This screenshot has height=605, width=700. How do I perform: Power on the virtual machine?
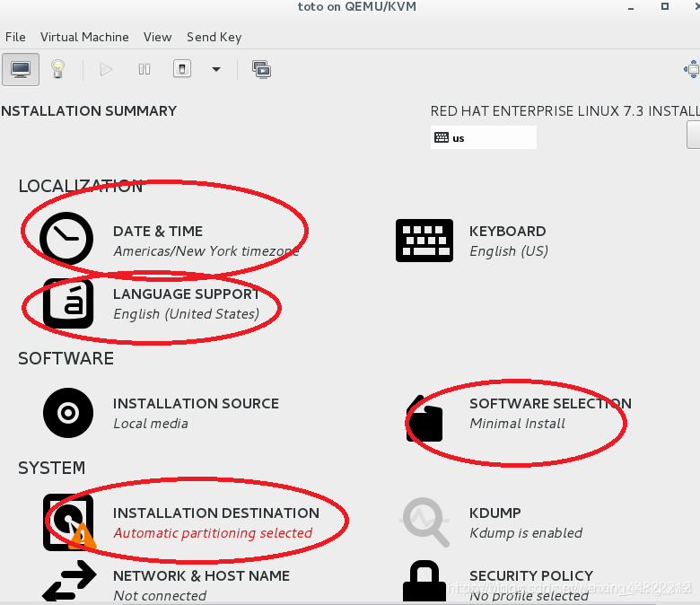tap(106, 70)
